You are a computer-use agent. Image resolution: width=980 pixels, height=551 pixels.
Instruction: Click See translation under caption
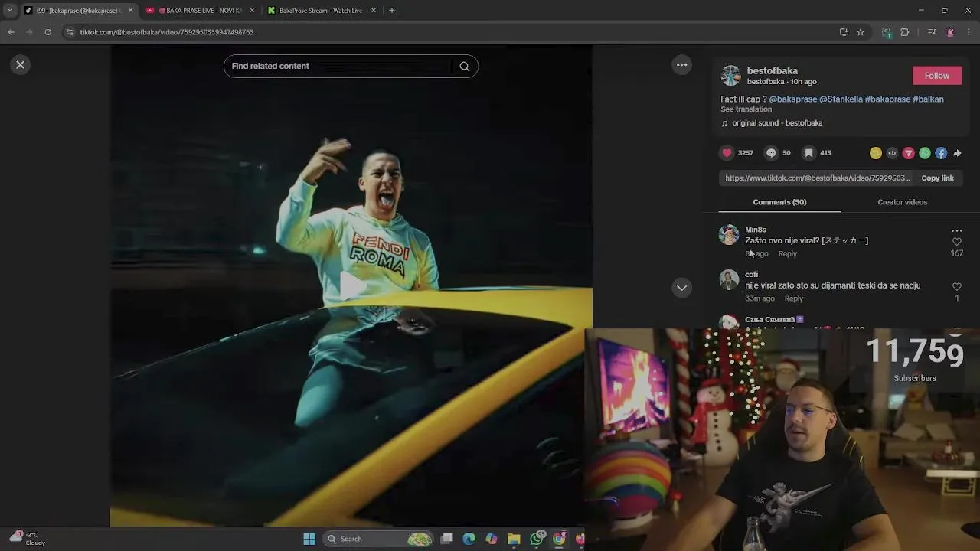746,109
